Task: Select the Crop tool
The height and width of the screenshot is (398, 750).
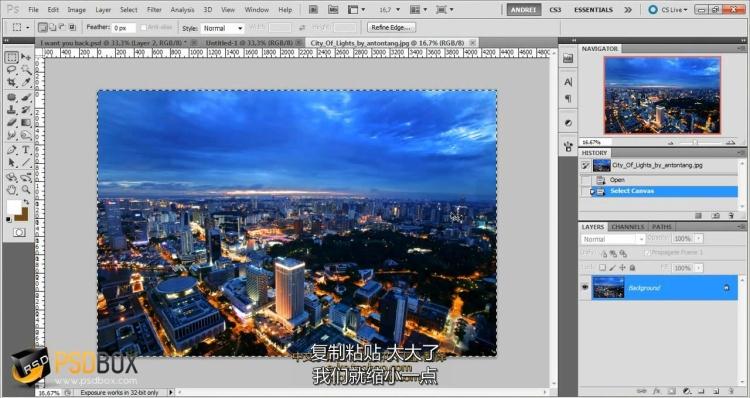Action: pyautogui.click(x=12, y=83)
